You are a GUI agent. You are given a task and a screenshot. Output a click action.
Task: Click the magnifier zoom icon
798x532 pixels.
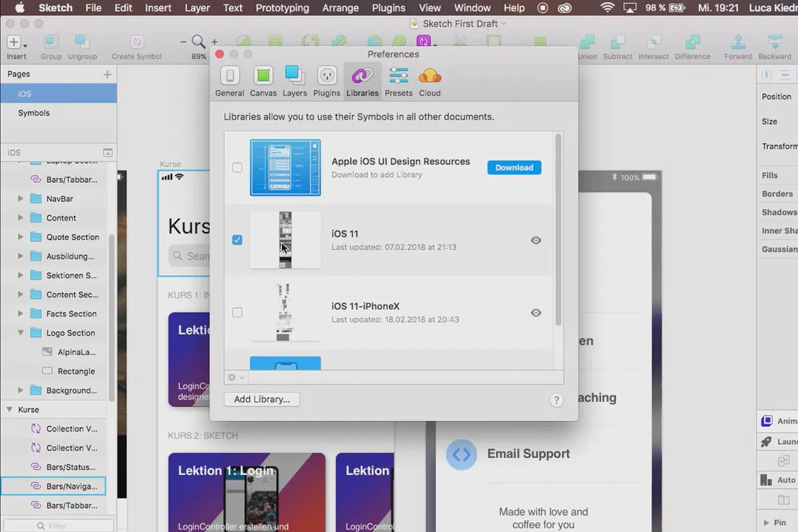(x=198, y=42)
